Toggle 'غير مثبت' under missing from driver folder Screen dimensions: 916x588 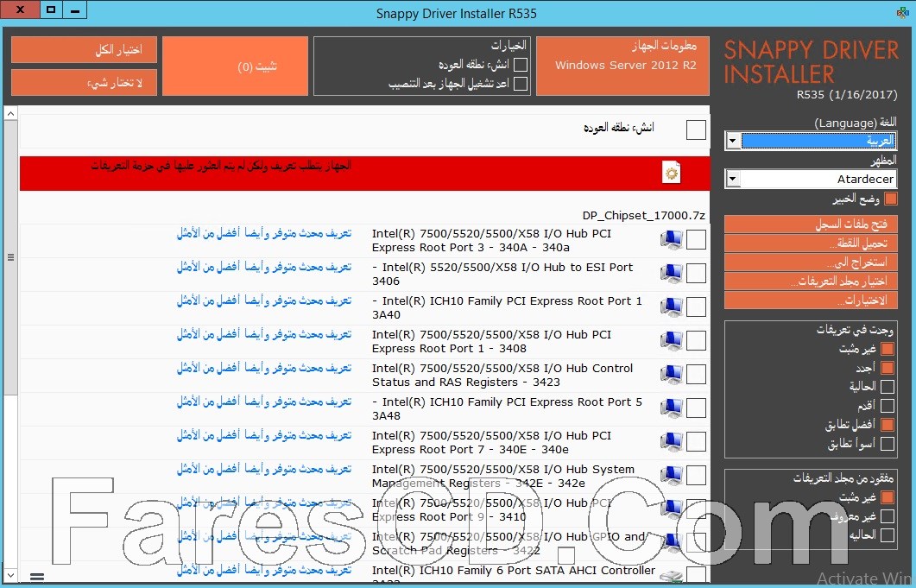888,497
